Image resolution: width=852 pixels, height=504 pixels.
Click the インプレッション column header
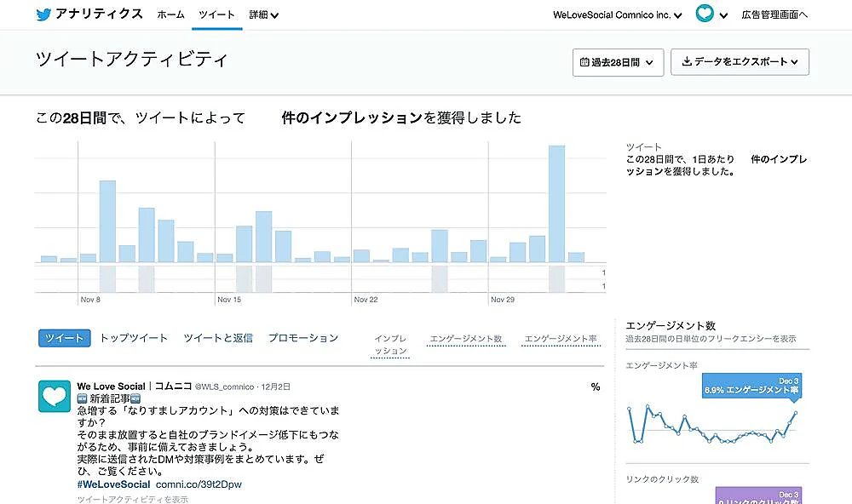pos(390,345)
